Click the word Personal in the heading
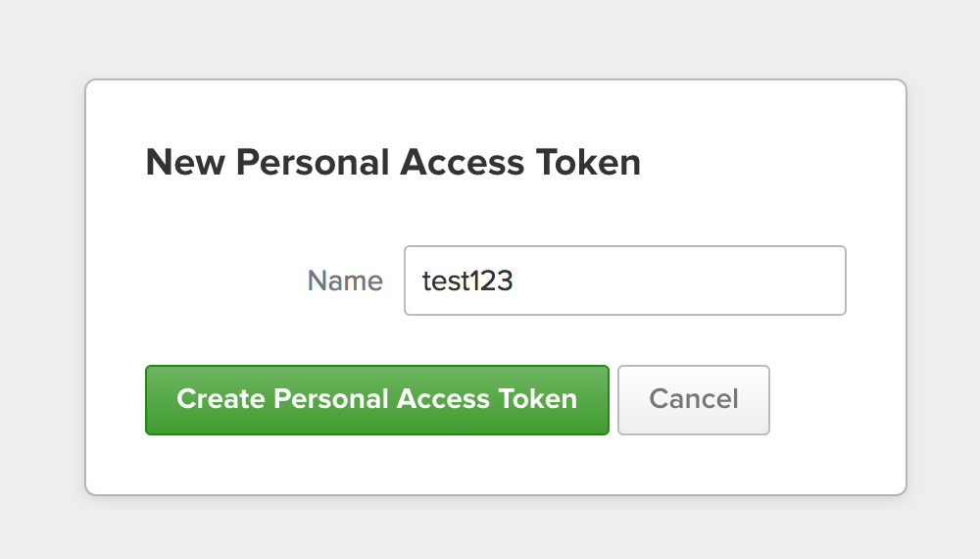The width and height of the screenshot is (980, 559). point(314,163)
